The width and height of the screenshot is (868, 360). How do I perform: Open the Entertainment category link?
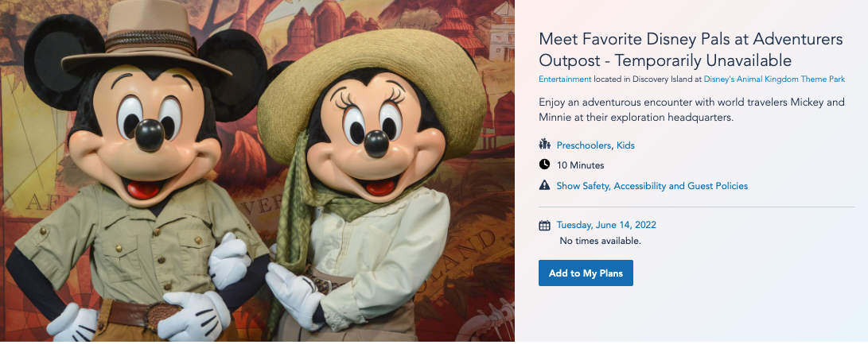pos(565,79)
